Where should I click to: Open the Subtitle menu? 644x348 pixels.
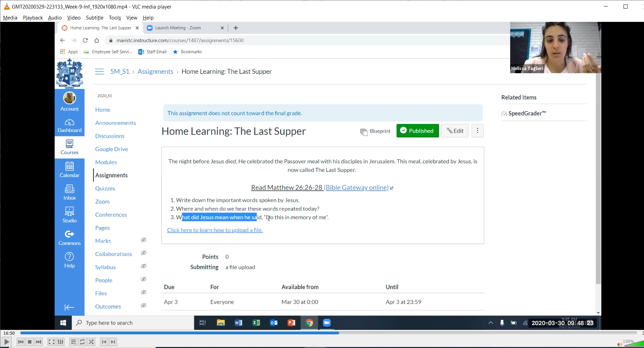[95, 18]
